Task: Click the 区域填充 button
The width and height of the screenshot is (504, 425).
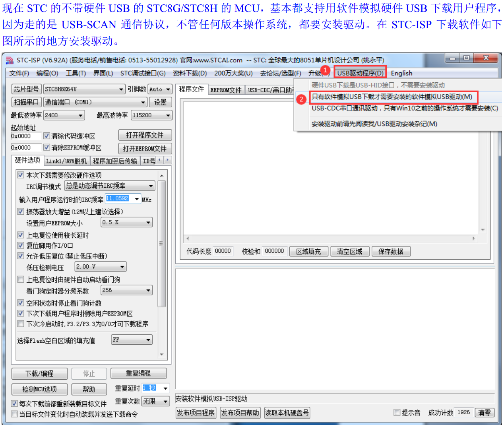Action: coord(309,252)
